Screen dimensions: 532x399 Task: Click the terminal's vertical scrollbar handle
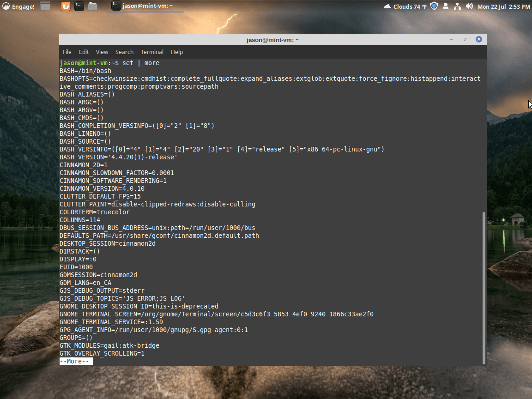coord(484,286)
